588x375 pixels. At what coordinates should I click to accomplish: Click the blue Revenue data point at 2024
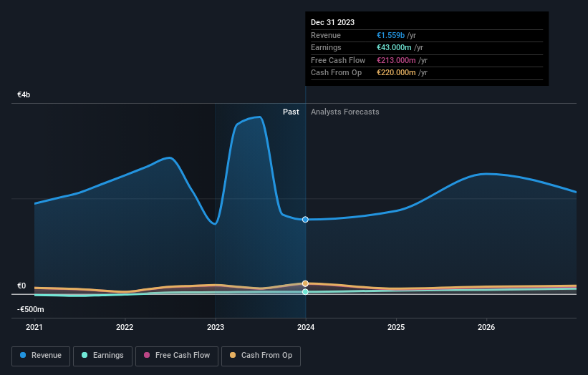[x=305, y=220]
